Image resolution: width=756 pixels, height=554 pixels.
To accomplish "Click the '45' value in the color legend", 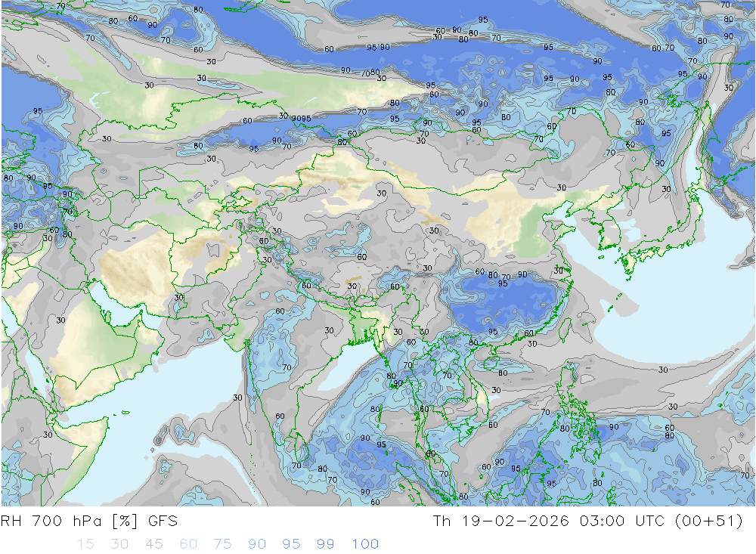I will 153,544.
